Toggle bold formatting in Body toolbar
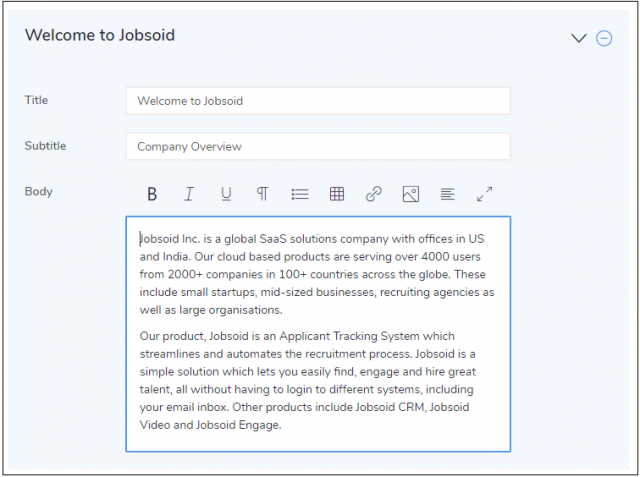Image resolution: width=640 pixels, height=477 pixels. pos(152,194)
